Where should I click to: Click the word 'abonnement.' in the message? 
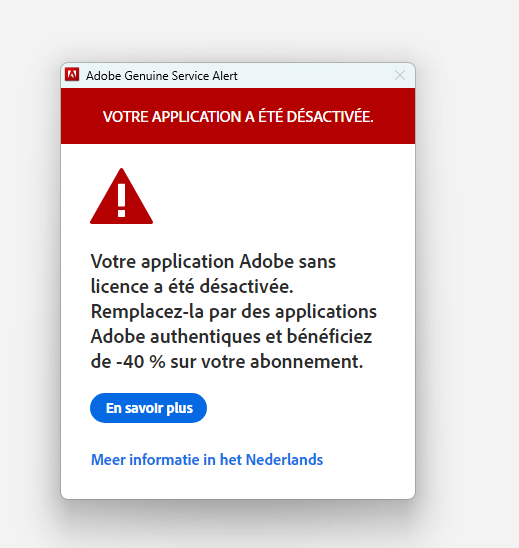tap(307, 361)
